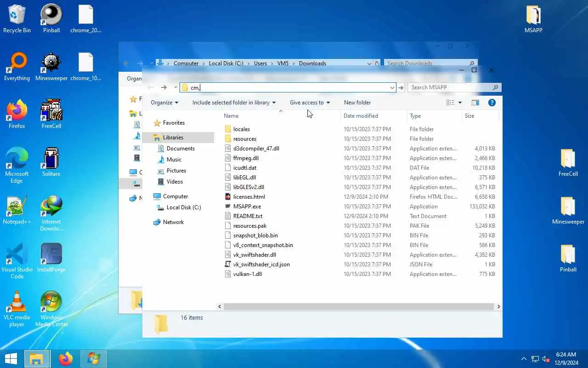
Task: Expand the address bar history dropdown
Action: (x=392, y=87)
